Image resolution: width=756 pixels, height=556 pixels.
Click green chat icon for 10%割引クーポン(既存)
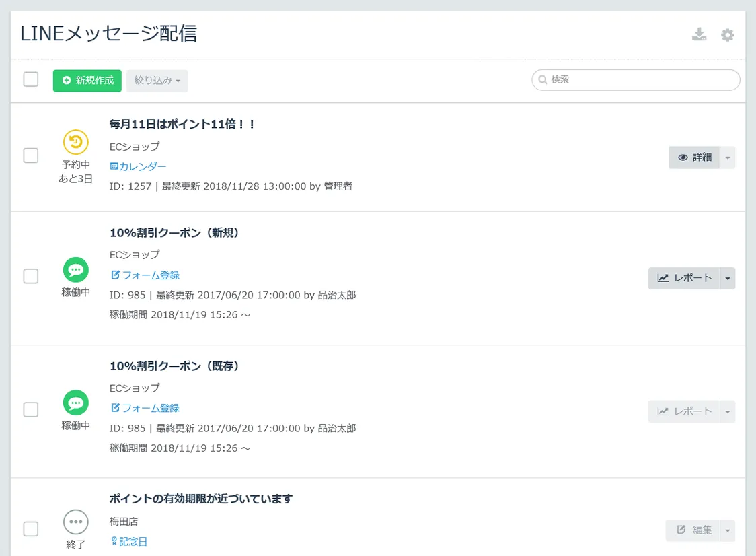[x=76, y=403]
